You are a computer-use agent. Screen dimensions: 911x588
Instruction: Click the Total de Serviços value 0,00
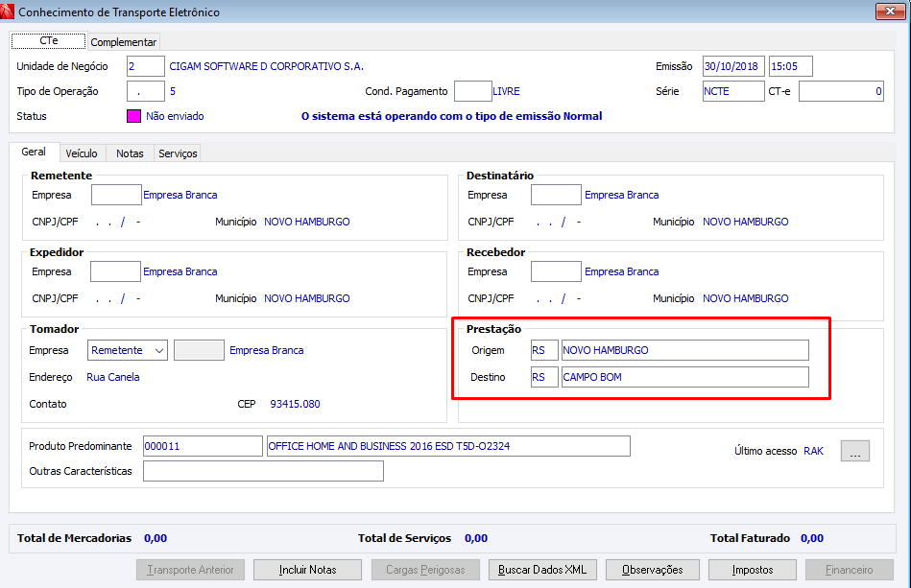pyautogui.click(x=476, y=538)
